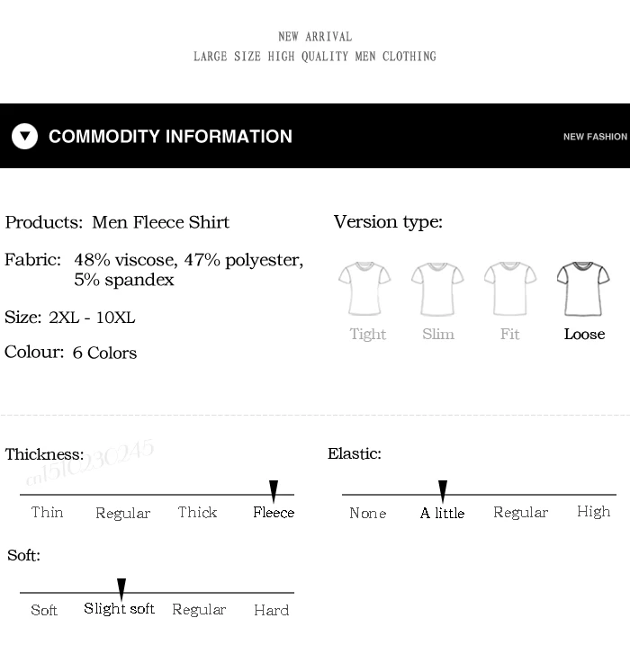Select the Tight t-shirt icon
The image size is (630, 672).
pos(364,289)
